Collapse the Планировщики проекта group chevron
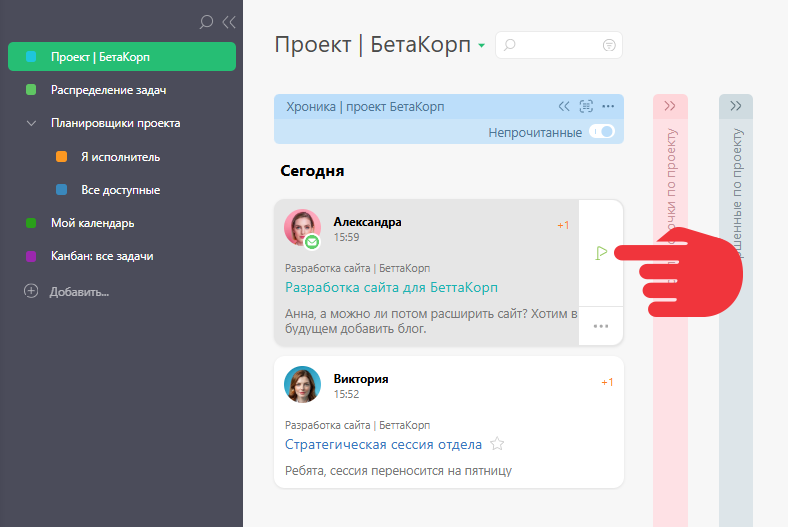 coord(31,123)
